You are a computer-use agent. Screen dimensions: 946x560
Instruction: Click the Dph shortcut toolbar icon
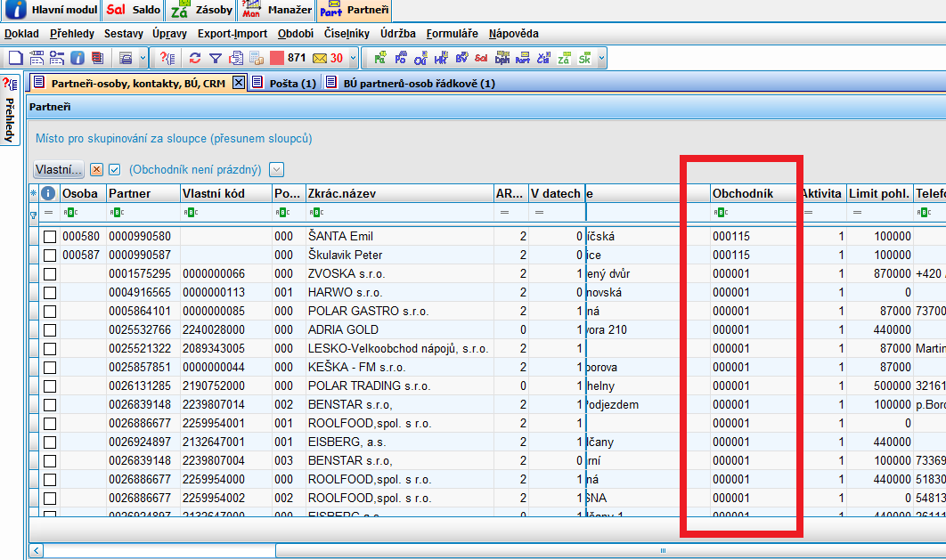click(x=502, y=59)
